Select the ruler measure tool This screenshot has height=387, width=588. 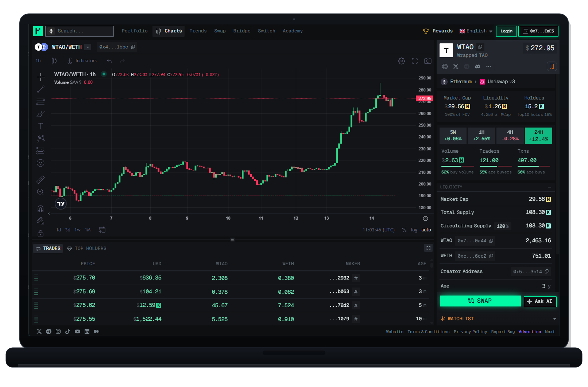click(40, 179)
